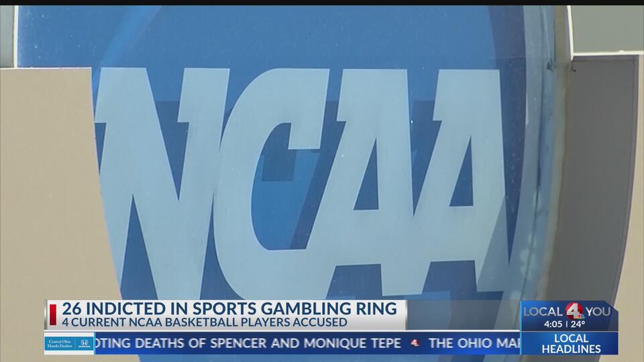Click The Ohio ticker headline text
The height and width of the screenshot is (362, 644).
(x=474, y=343)
